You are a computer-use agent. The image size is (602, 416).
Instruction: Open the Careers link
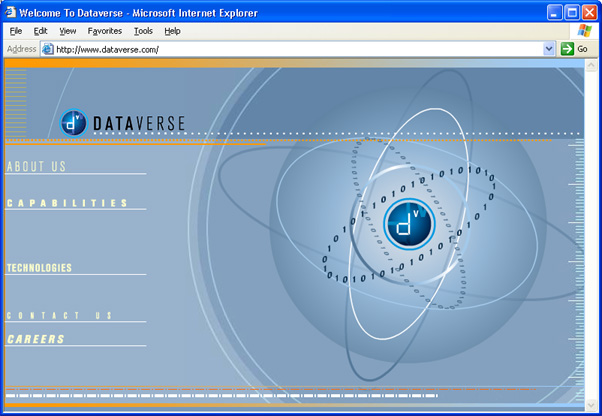[36, 339]
